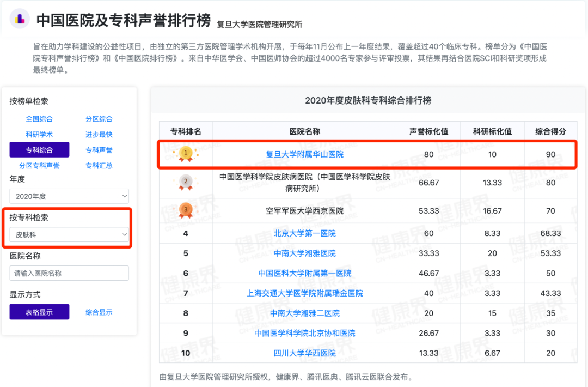
Task: Click the 按榜单检索 section heading
Action: pyautogui.click(x=29, y=101)
